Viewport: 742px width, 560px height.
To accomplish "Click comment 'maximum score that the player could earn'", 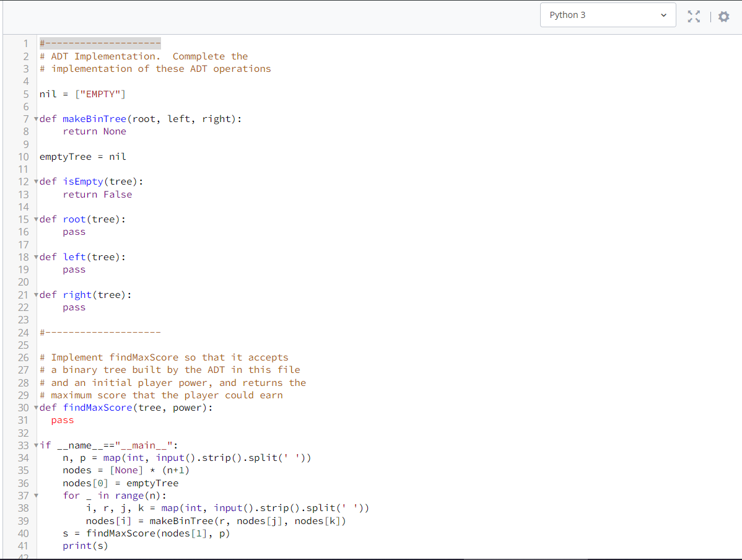I will pyautogui.click(x=167, y=395).
